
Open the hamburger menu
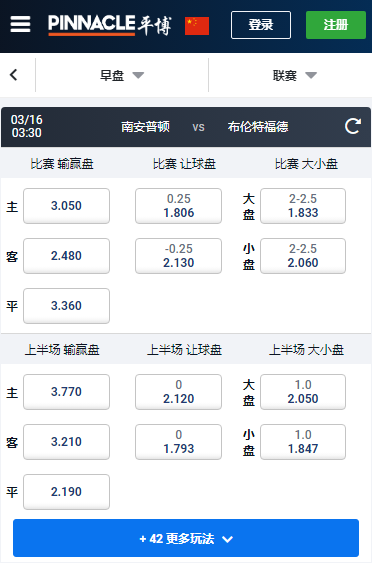pos(20,24)
